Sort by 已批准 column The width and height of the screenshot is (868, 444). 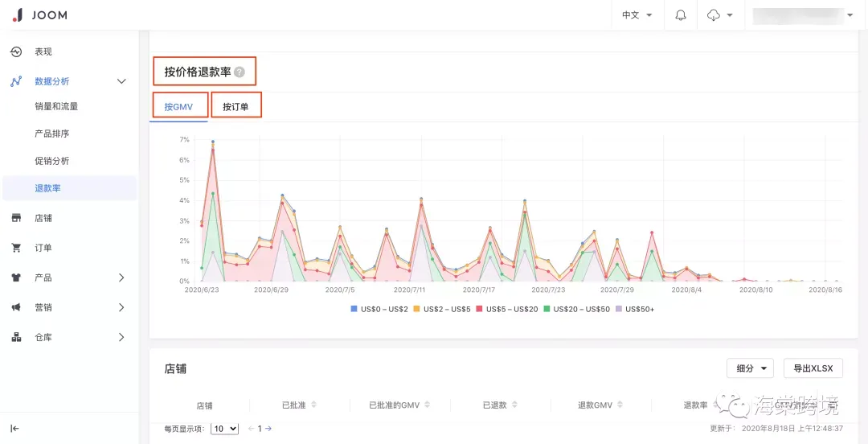point(314,405)
